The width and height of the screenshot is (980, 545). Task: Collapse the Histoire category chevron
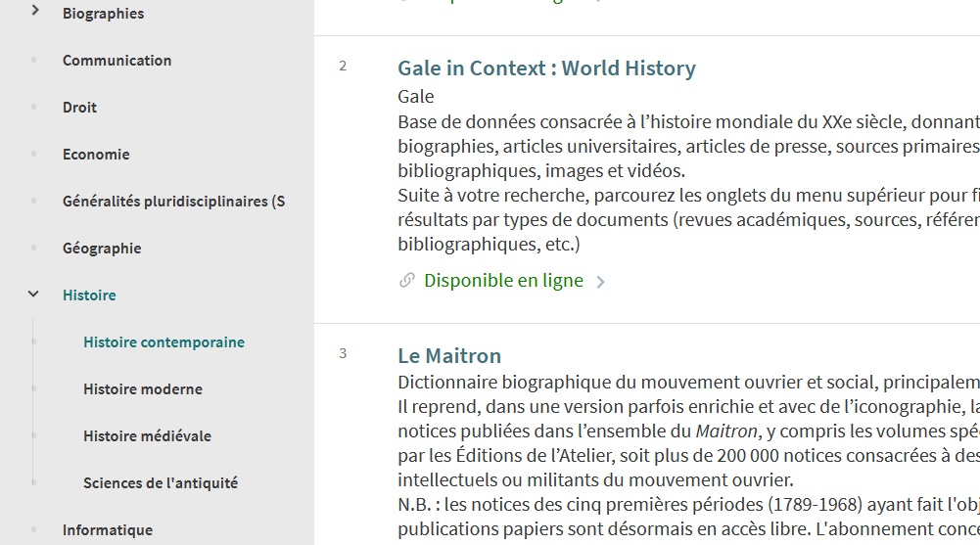(33, 295)
